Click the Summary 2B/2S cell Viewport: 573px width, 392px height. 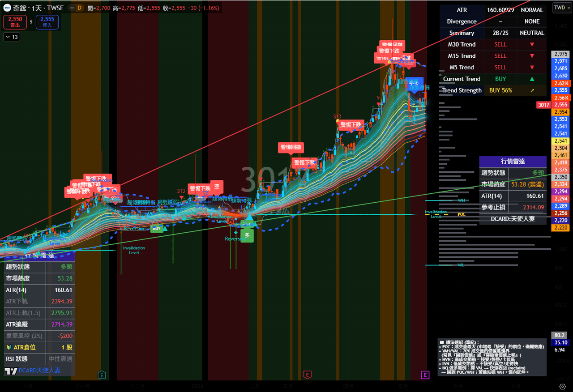click(500, 33)
